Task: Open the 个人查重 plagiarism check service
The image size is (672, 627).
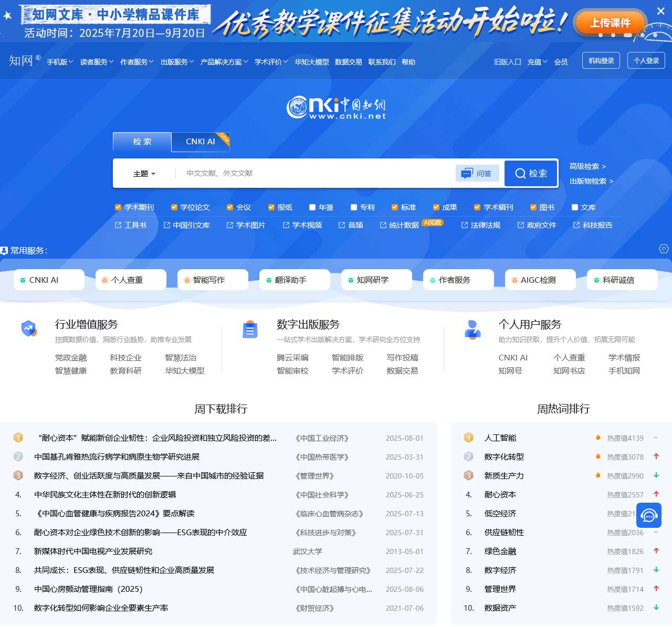Action: click(x=131, y=280)
